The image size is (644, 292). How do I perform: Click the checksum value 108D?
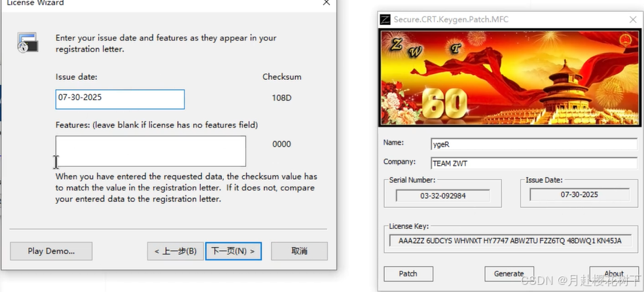[x=281, y=98]
